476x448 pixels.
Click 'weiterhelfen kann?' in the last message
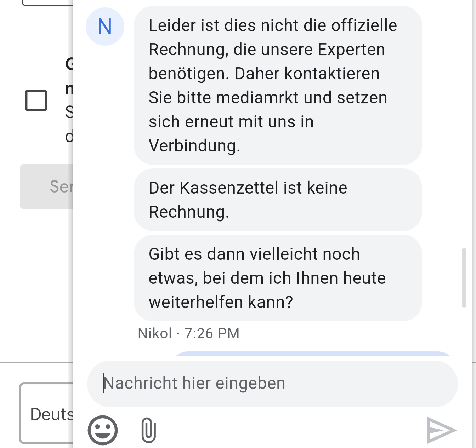pyautogui.click(x=221, y=302)
